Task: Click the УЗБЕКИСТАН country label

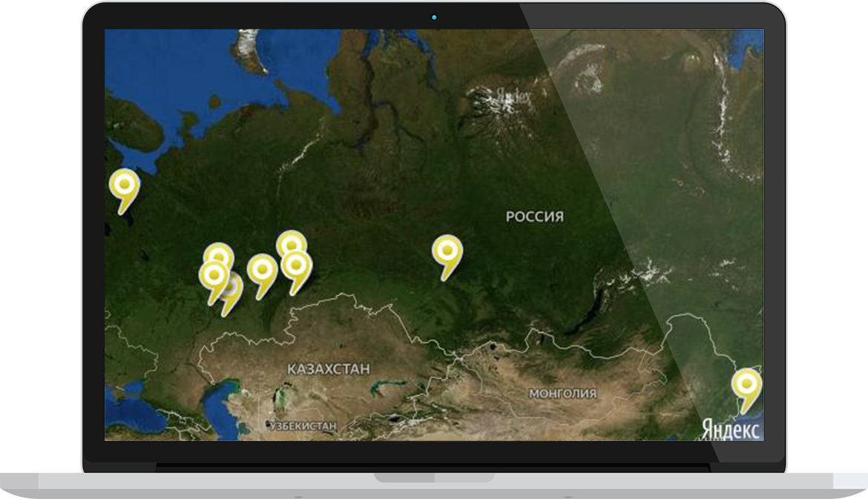Action: tap(303, 426)
